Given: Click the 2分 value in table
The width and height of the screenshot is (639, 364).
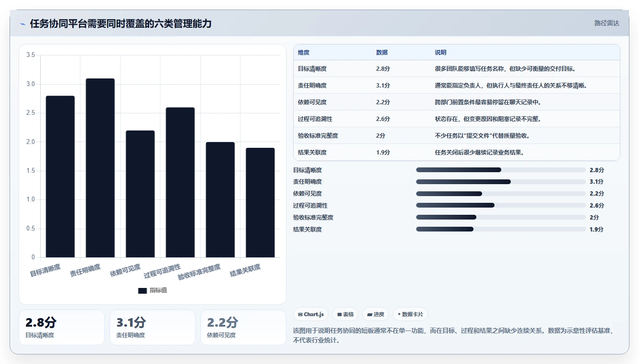Looking at the screenshot, I should click(x=381, y=136).
